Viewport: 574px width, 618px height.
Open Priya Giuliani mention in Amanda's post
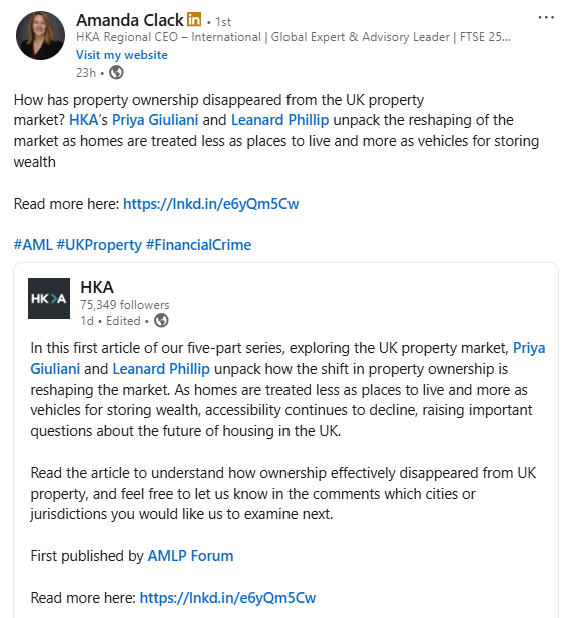pos(155,120)
